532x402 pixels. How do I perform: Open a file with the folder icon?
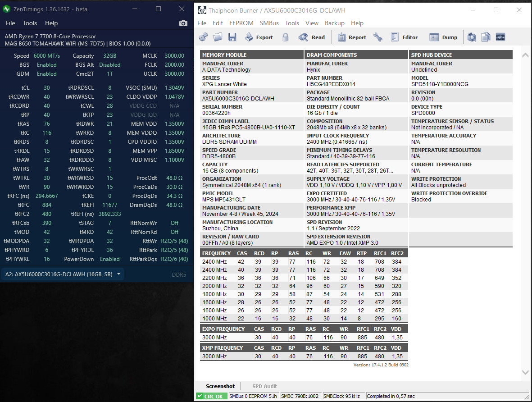(x=218, y=37)
